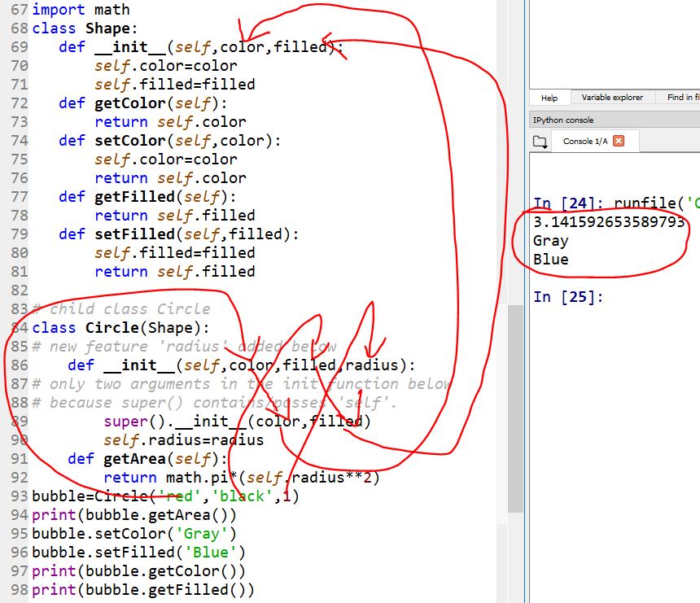Click the editor vertical scrollbar thumb

point(515,407)
